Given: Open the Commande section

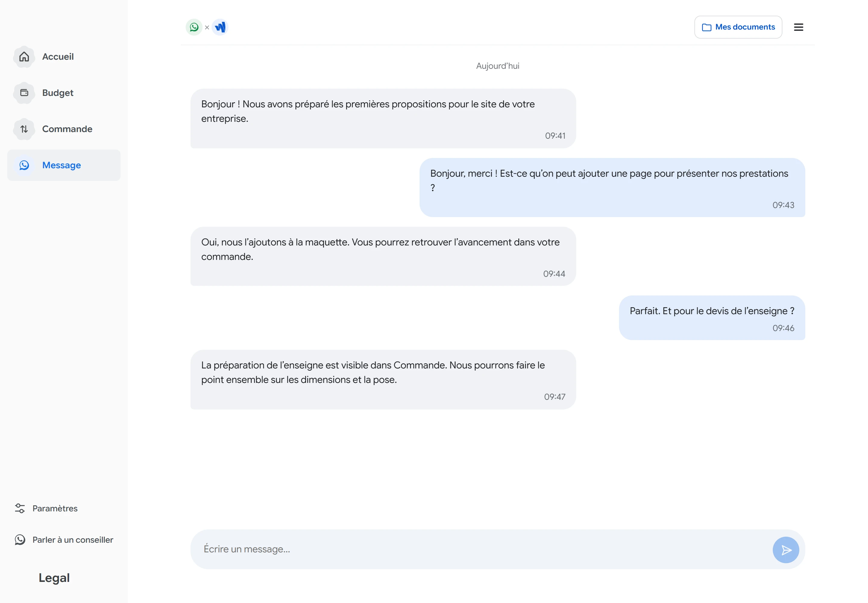Looking at the screenshot, I should [x=64, y=129].
